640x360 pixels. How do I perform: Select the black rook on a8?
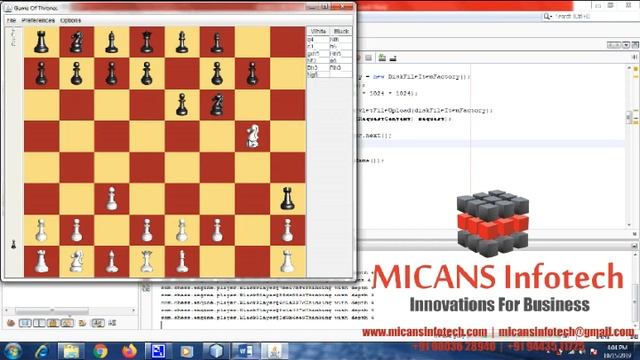coord(41,42)
